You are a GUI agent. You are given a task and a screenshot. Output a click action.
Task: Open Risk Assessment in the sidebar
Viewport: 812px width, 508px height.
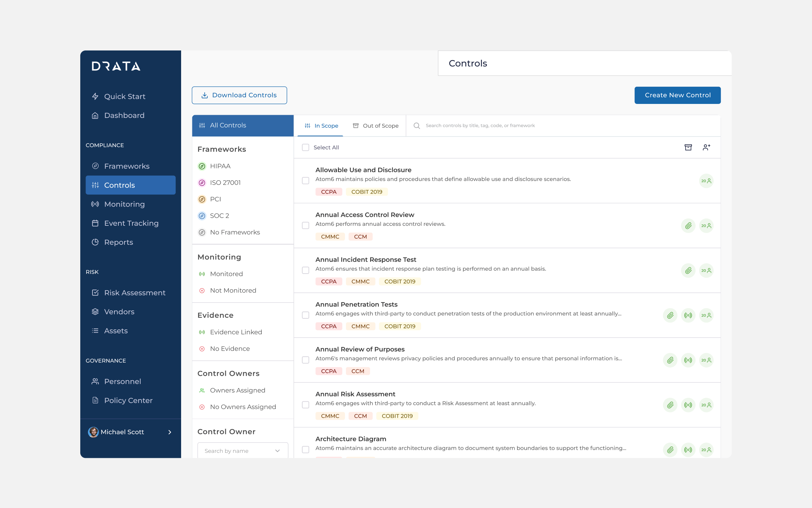[131, 293]
